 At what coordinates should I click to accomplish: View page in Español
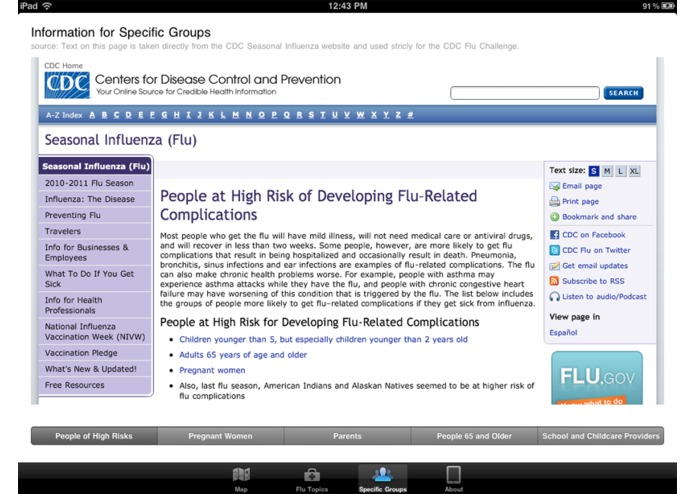[563, 332]
